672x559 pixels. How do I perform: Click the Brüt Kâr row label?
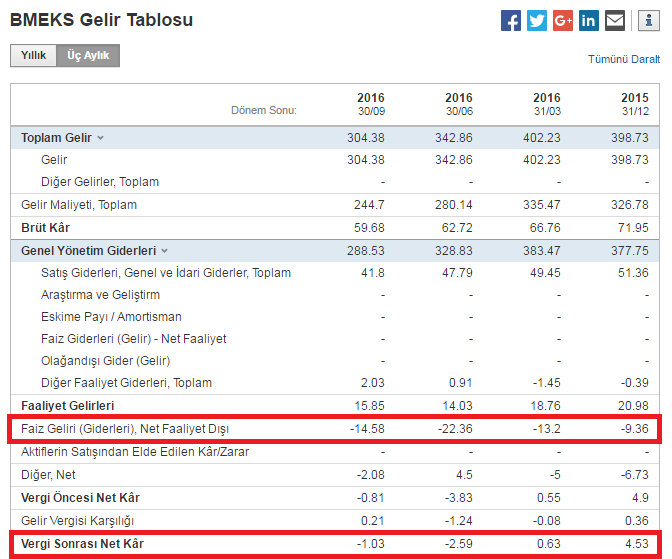click(45, 228)
